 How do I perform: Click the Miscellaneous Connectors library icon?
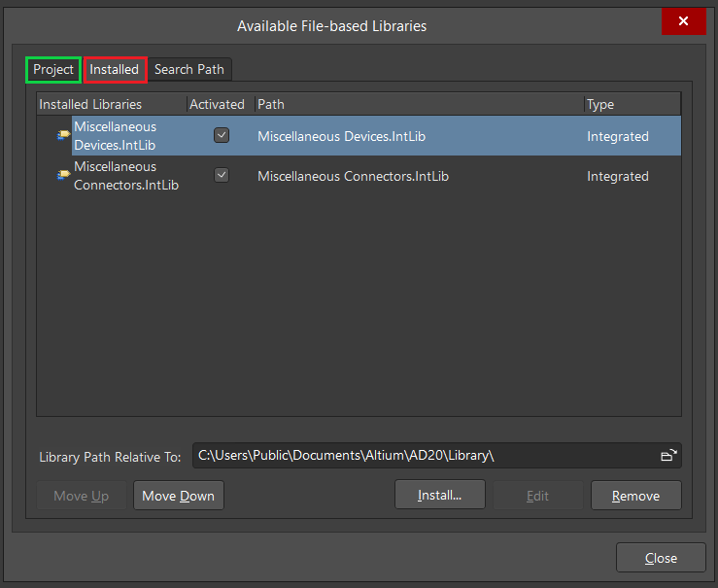[63, 176]
